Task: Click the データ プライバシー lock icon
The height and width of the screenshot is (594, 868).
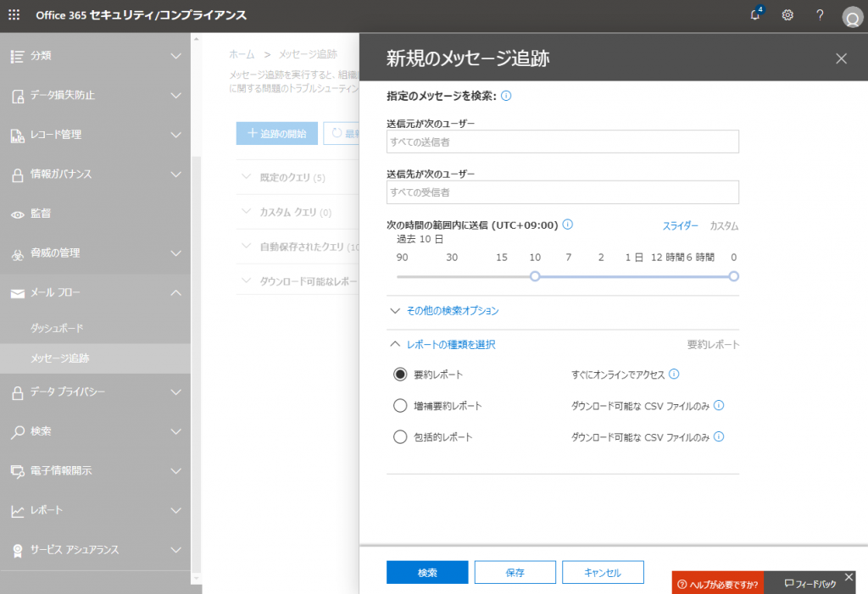Action: point(18,392)
